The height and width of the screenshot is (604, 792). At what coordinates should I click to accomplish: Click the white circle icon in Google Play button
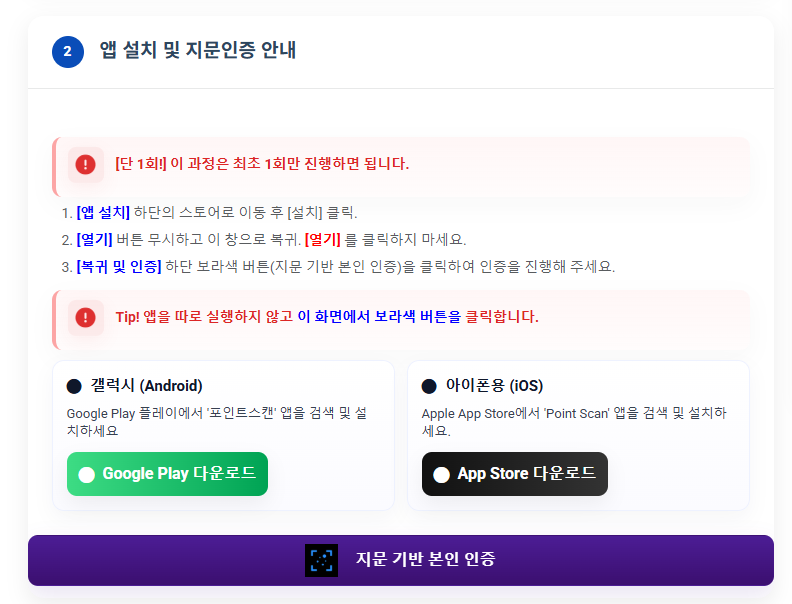coord(86,475)
